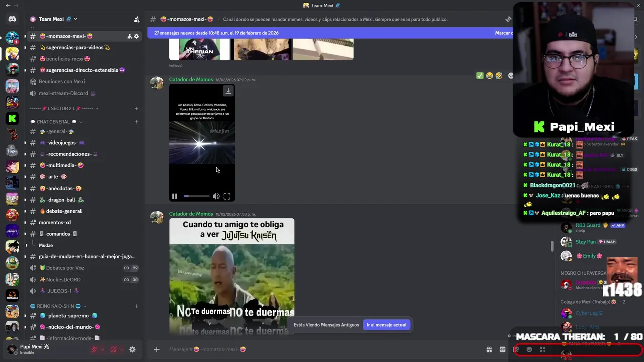The width and height of the screenshot is (644, 362).
Task: Click the Mensaje momazos-mexi input field
Action: 322,349
